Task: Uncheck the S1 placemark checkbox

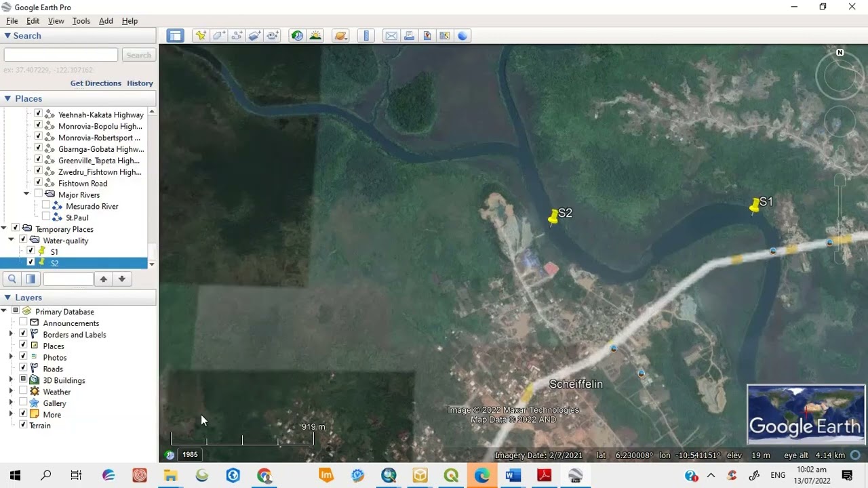Action: pos(31,251)
